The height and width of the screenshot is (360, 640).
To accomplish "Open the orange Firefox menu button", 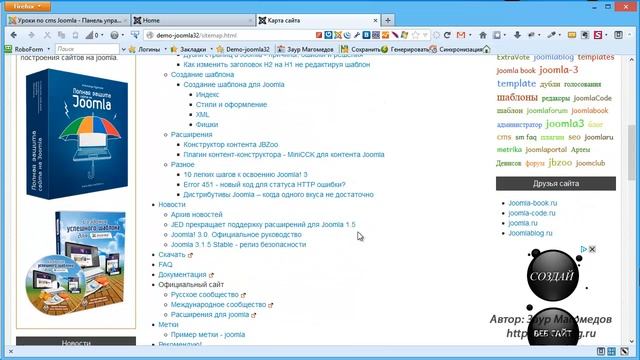I will click(x=27, y=6).
